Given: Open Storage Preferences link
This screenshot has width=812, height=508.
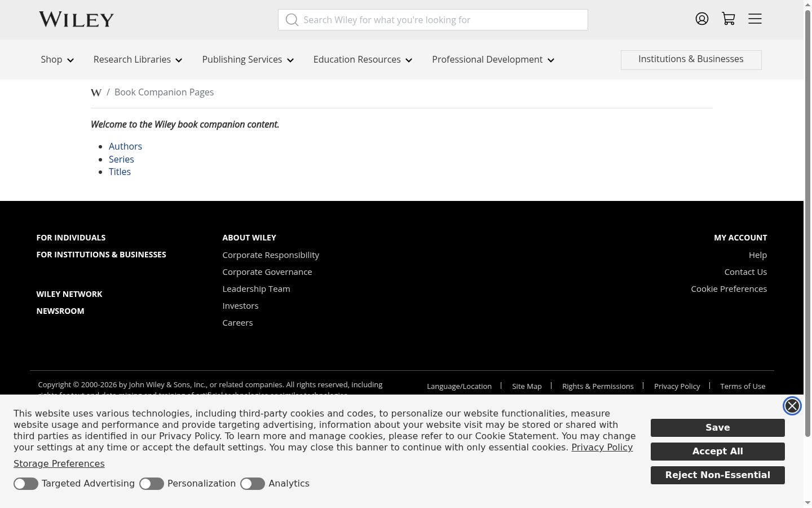Looking at the screenshot, I should point(59,464).
